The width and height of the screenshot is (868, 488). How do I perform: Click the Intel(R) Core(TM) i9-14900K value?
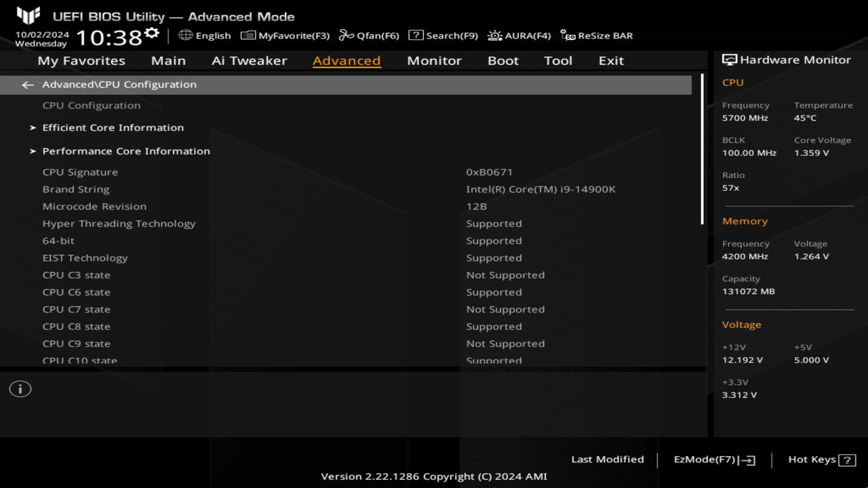tap(540, 189)
